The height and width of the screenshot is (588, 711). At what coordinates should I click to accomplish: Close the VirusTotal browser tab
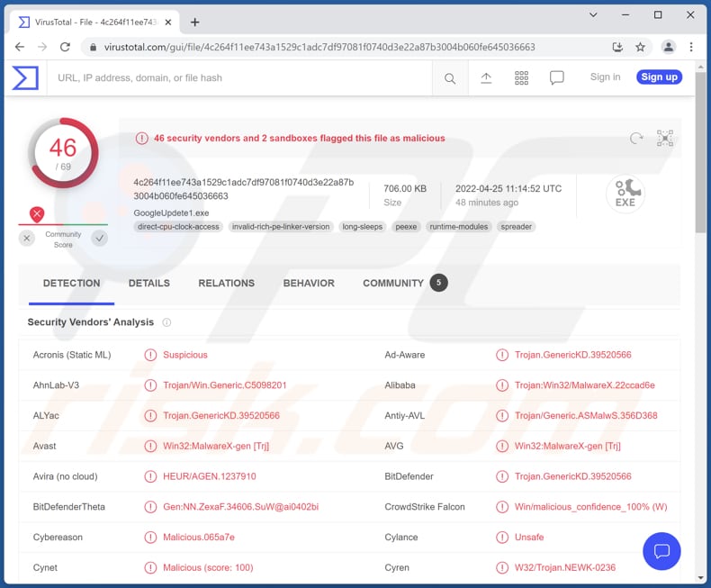coord(168,23)
